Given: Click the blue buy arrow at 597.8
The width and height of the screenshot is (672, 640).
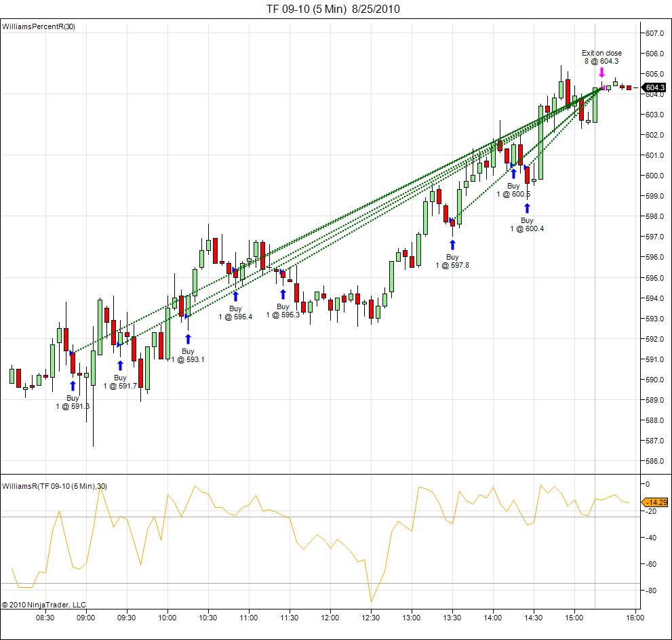Looking at the screenshot, I should 452,245.
